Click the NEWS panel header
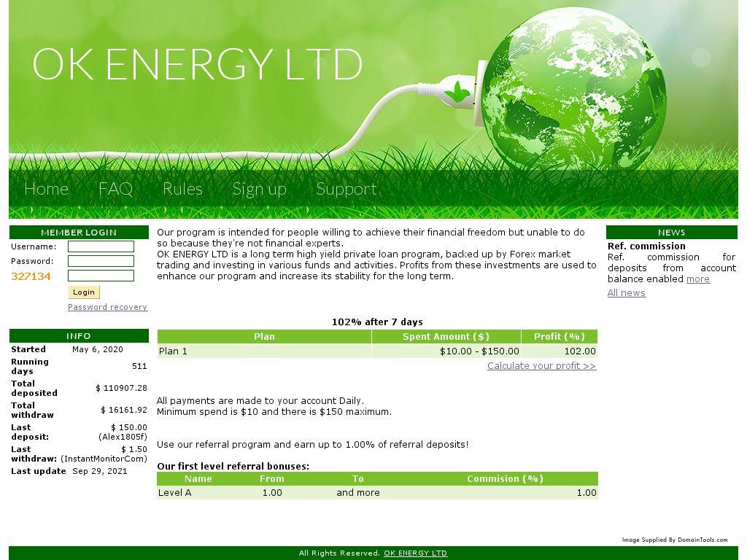This screenshot has height=560, width=747. tap(671, 233)
